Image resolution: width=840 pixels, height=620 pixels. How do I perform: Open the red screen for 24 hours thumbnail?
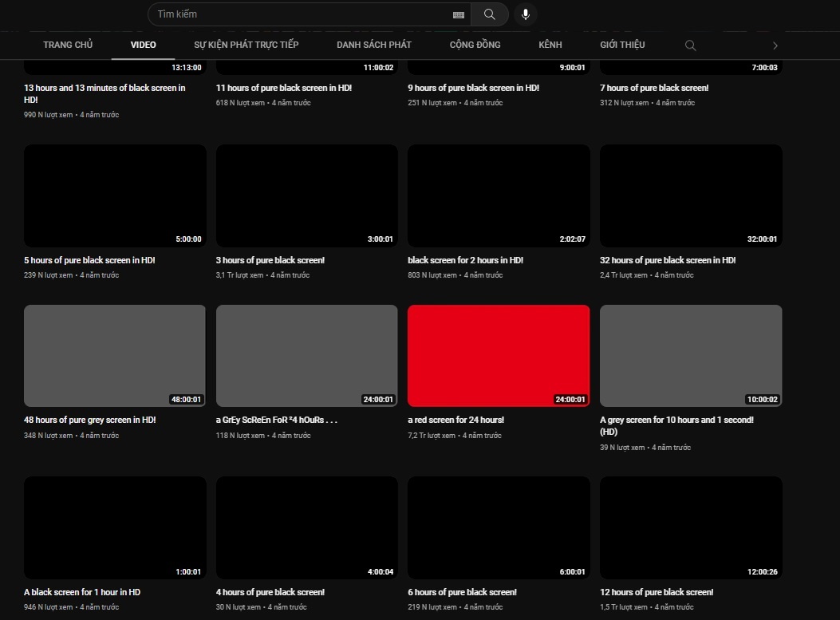point(499,355)
